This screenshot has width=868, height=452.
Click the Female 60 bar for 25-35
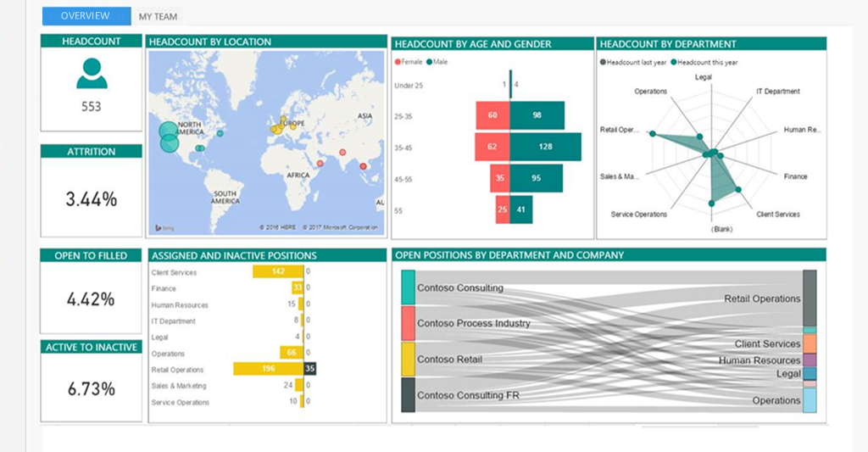coord(492,115)
